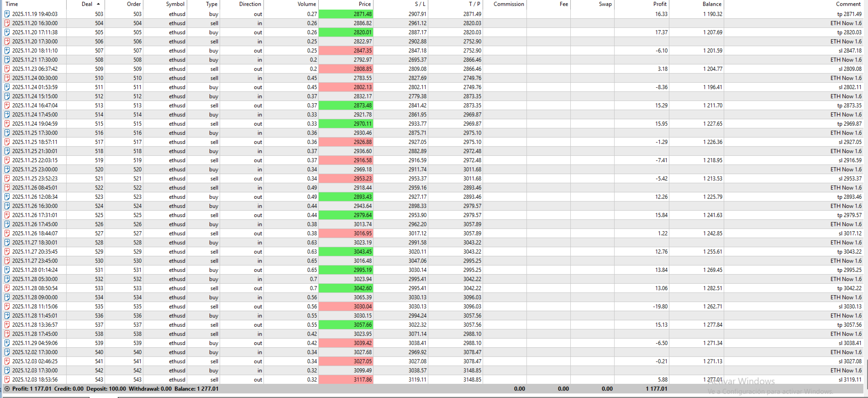Select the volume value 0.27
868x398 pixels.
pyautogui.click(x=312, y=14)
